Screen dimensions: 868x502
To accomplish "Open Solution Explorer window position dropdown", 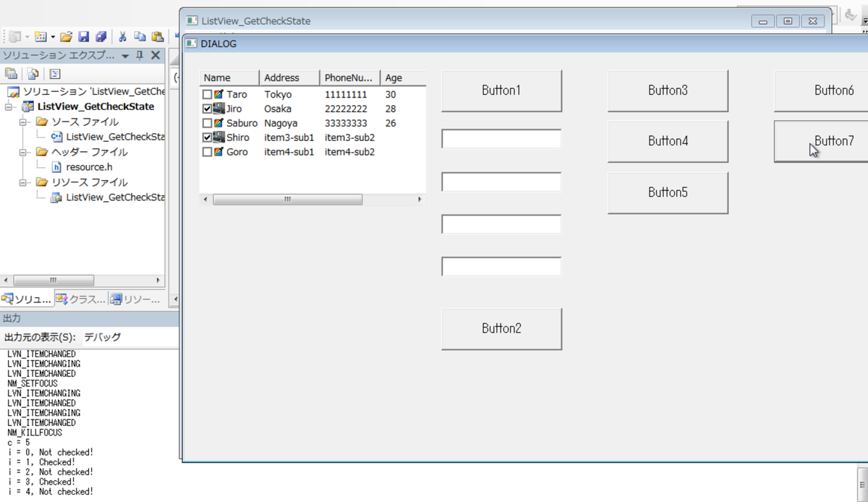I will 125,56.
